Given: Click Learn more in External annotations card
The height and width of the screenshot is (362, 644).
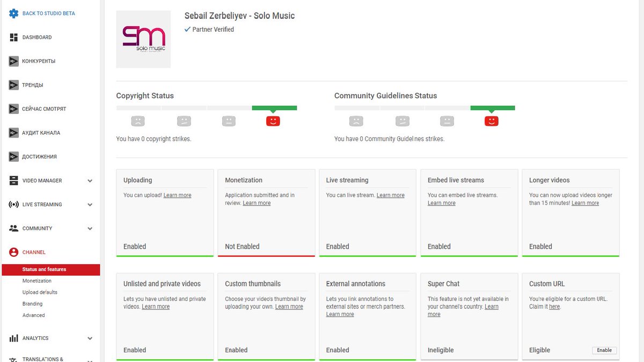Looking at the screenshot, I should [x=340, y=314].
